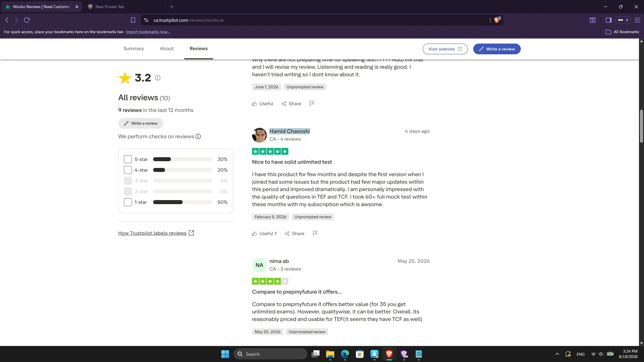This screenshot has width=644, height=362.
Task: Filter reviews by 4-star checkbox
Action: coord(128,170)
